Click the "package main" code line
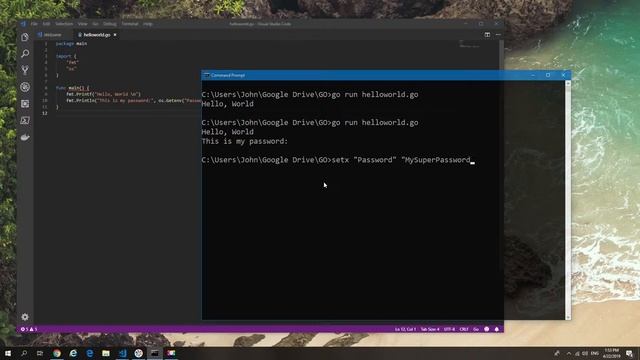Image resolution: width=640 pixels, height=360 pixels. (71, 44)
